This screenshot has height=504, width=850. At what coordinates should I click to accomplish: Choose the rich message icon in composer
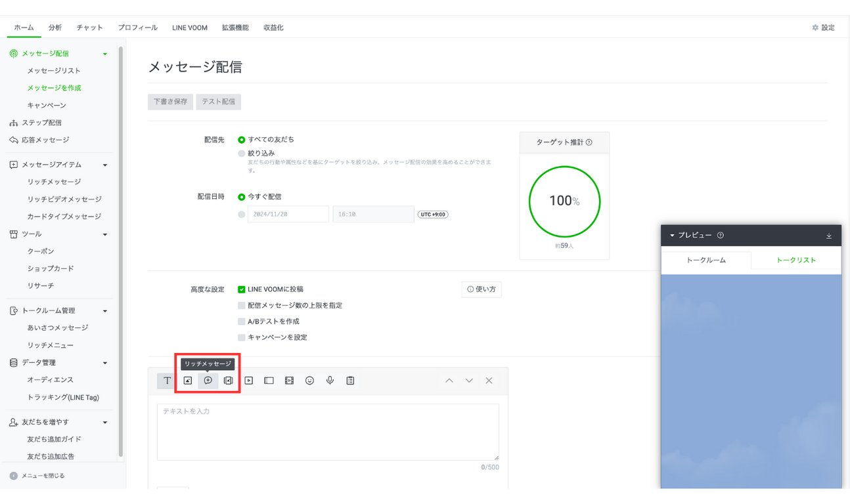coord(208,381)
